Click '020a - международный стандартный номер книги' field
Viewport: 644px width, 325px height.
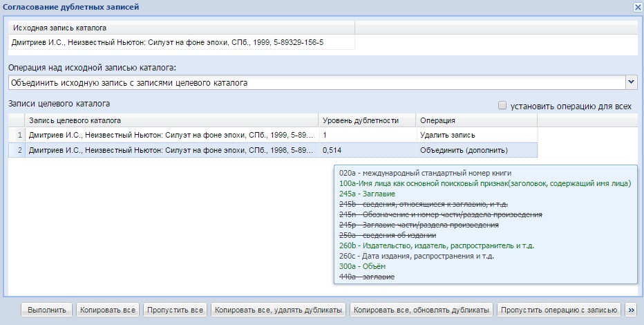tap(425, 174)
